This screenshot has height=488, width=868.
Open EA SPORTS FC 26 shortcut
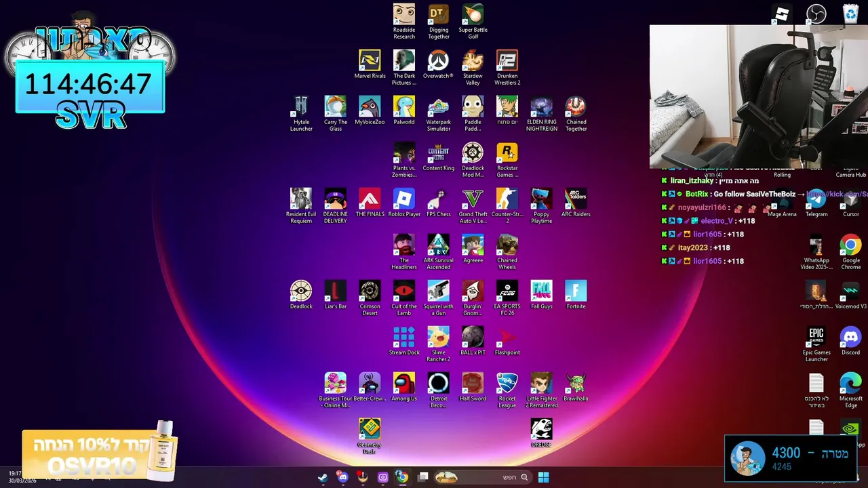pyautogui.click(x=507, y=298)
